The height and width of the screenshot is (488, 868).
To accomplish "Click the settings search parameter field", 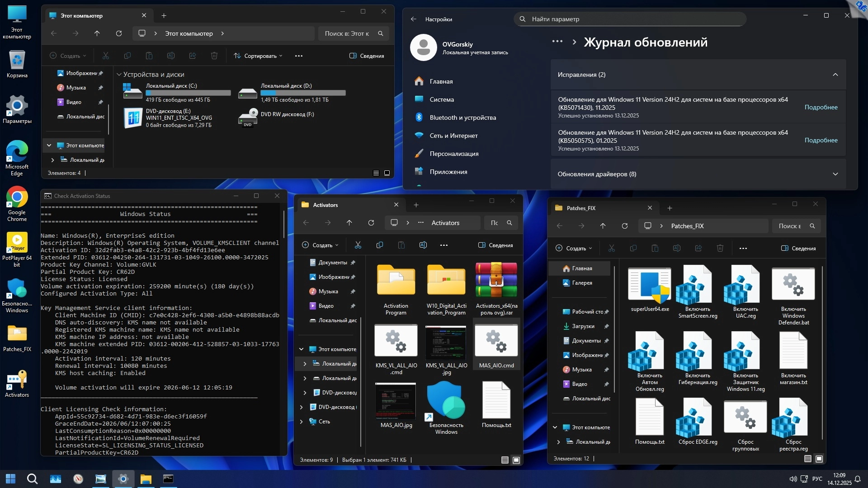I will tap(629, 19).
